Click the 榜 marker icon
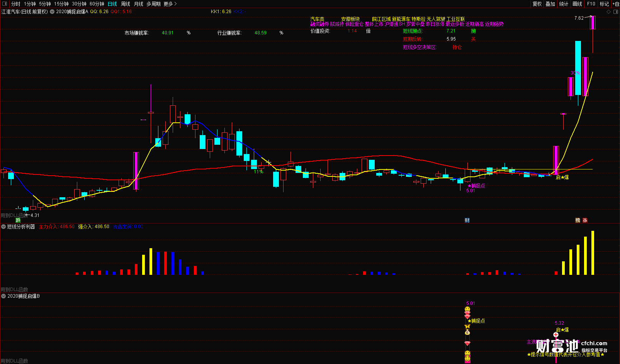The height and width of the screenshot is (364, 620). click(578, 220)
